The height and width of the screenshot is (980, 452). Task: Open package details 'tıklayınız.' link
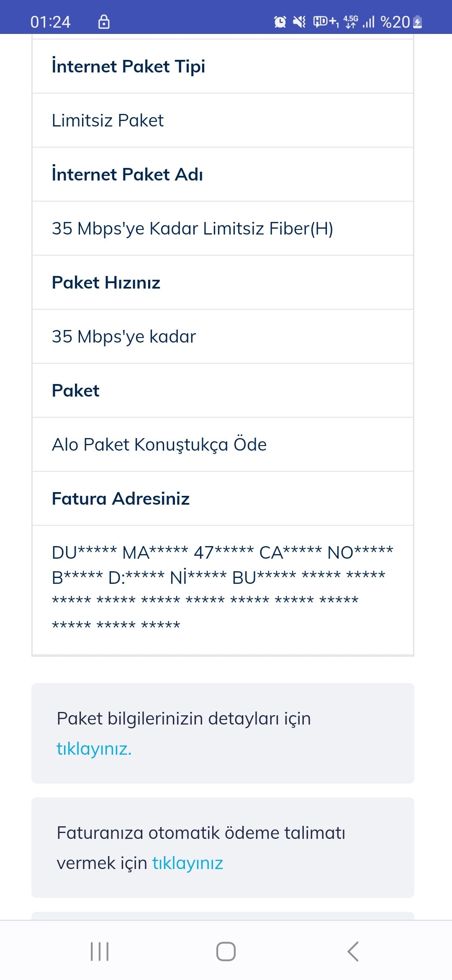[94, 749]
